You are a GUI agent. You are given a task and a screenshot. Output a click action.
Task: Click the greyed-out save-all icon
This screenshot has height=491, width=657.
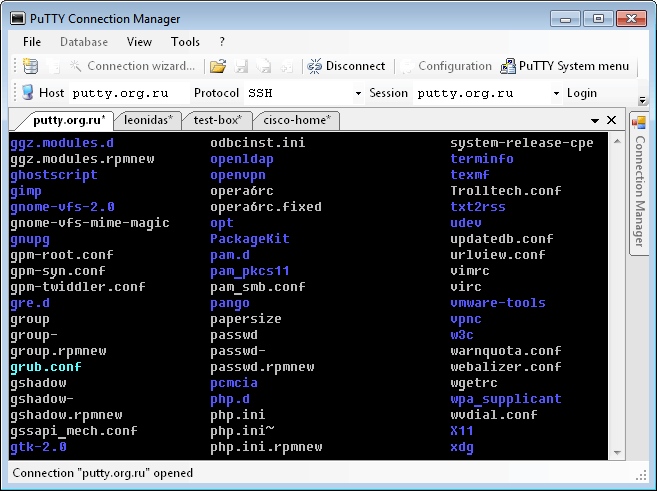coord(264,66)
